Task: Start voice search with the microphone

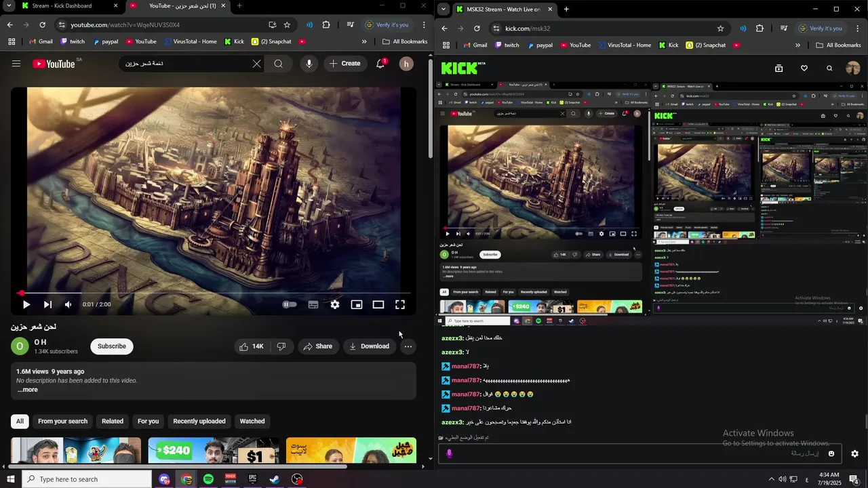Action: (x=309, y=64)
